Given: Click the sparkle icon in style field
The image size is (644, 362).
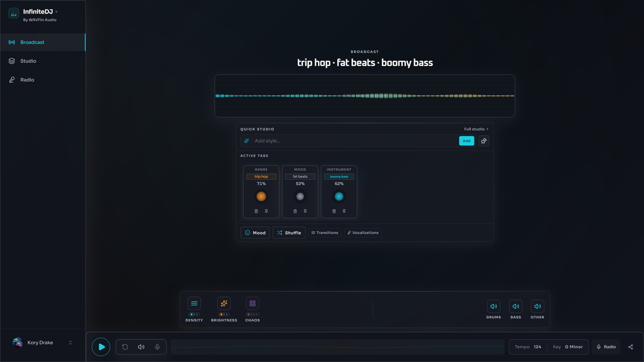Looking at the screenshot, I should click(247, 141).
